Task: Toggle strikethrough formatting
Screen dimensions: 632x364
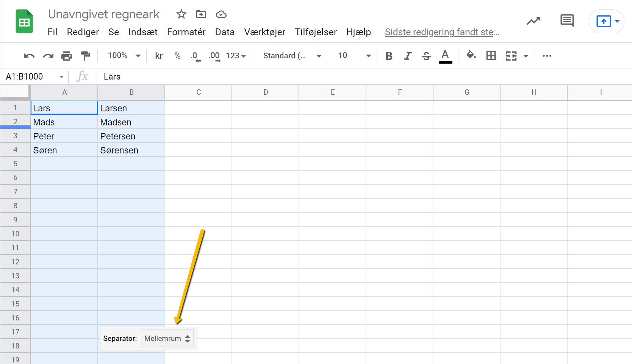Action: (x=426, y=55)
